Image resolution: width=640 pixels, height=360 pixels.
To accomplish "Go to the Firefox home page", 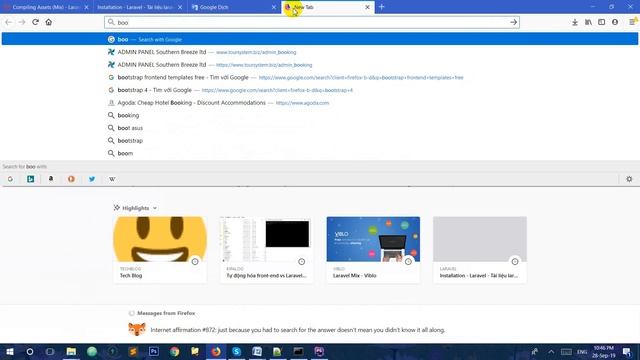I will pos(49,22).
